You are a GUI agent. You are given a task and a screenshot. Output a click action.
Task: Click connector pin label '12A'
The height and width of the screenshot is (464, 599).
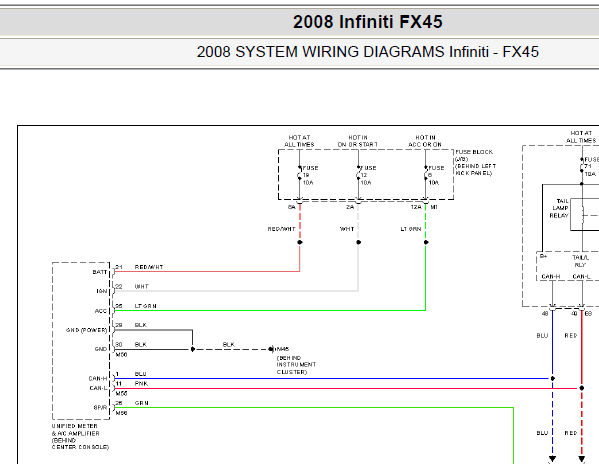416,207
